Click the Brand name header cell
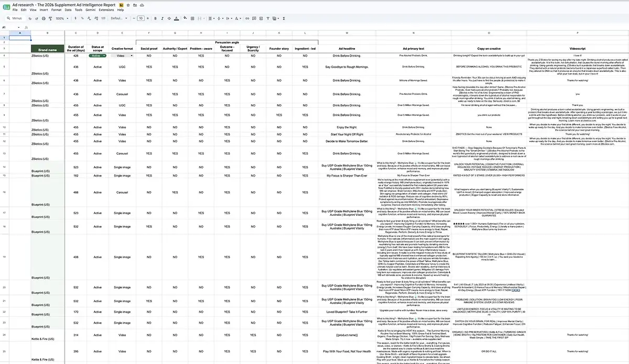The height and width of the screenshot is (364, 629). pos(48,50)
